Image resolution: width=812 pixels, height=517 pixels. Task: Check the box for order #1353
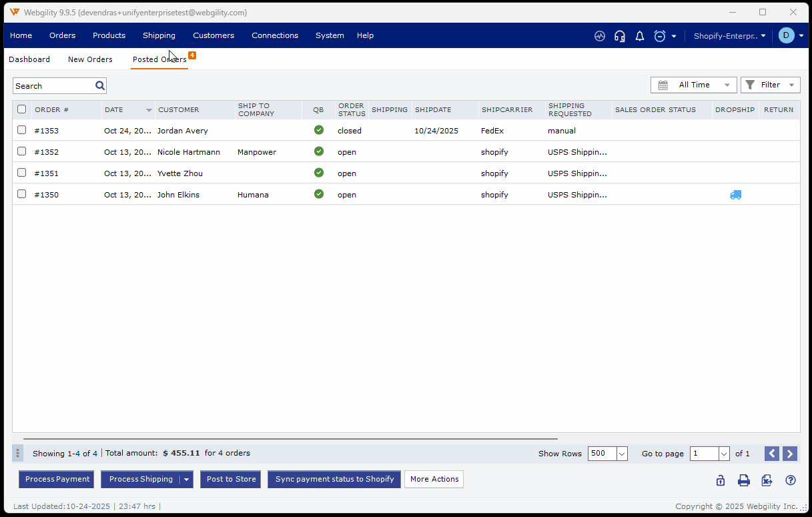(22, 130)
